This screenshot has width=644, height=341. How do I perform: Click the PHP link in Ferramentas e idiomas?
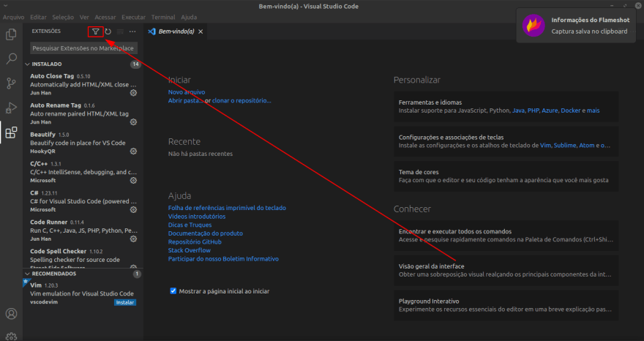click(533, 110)
